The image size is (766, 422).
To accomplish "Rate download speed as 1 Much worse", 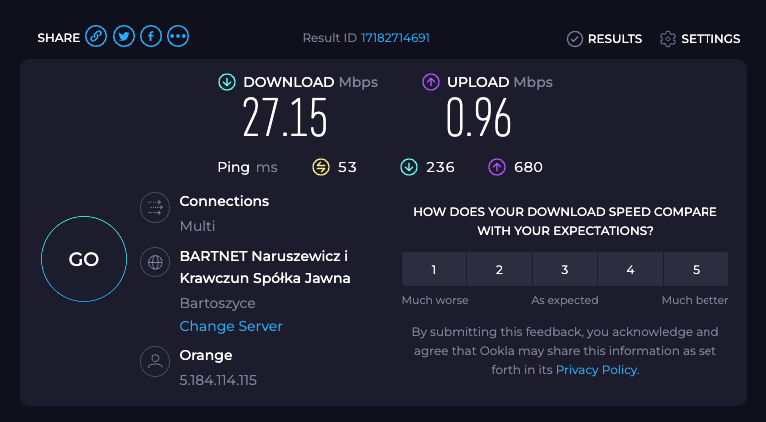I will [x=434, y=269].
